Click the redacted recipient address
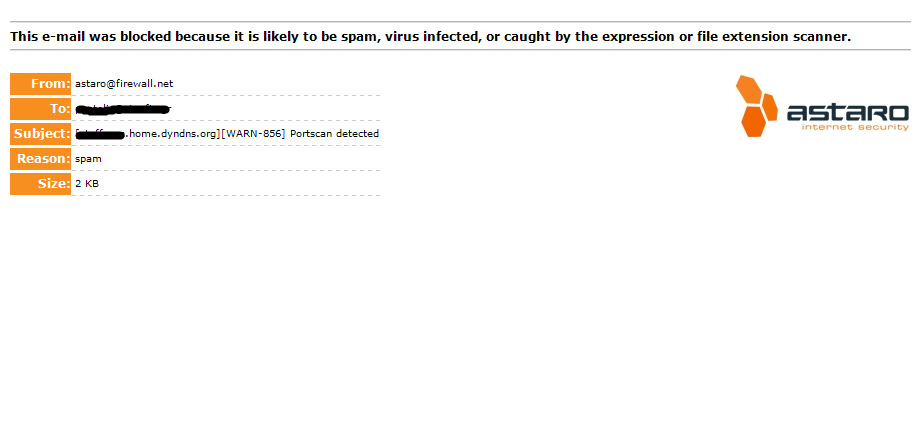921x444 pixels. [x=123, y=109]
